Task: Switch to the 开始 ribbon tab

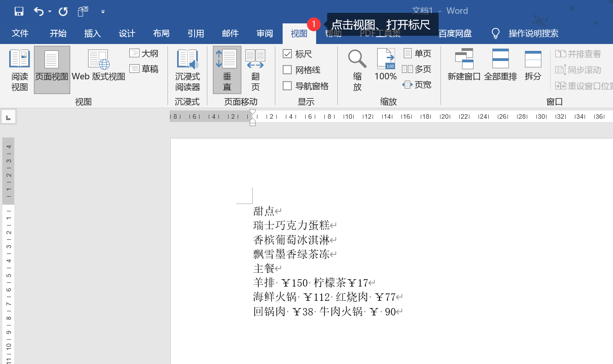Action: (x=58, y=33)
